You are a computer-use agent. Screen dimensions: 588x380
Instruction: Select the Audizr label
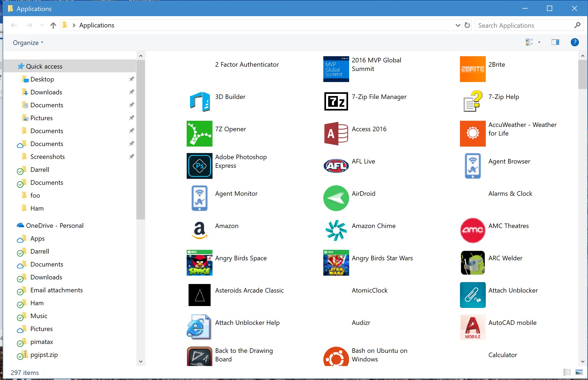(361, 323)
